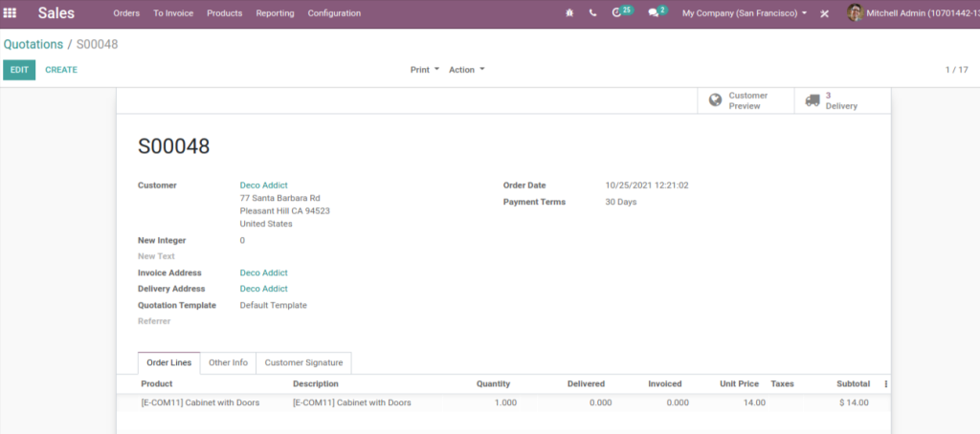Click the Taxes column header
Viewport: 980px width, 434px height.
(783, 384)
